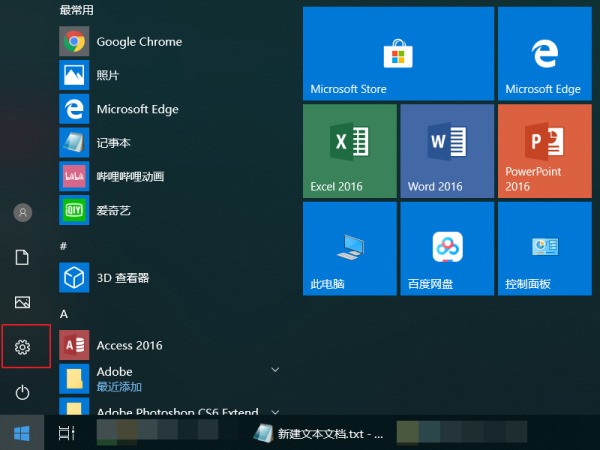Click the Power button icon

(x=23, y=393)
